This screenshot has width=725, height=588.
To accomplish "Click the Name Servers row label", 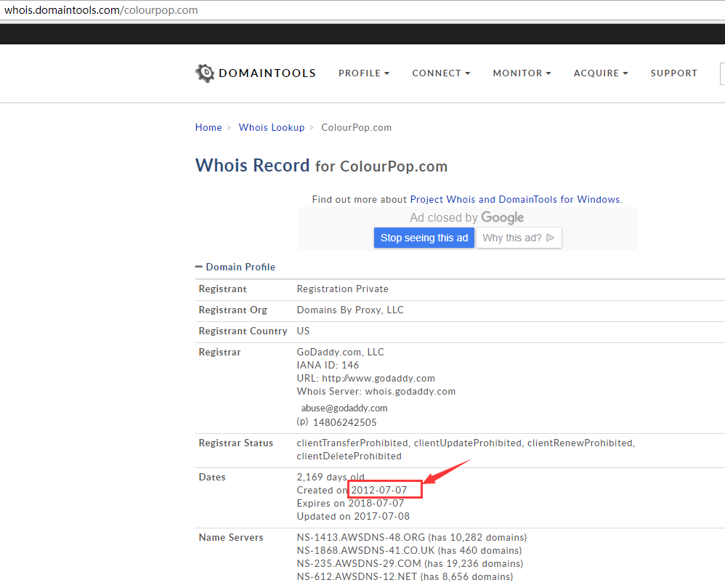I will tap(231, 538).
